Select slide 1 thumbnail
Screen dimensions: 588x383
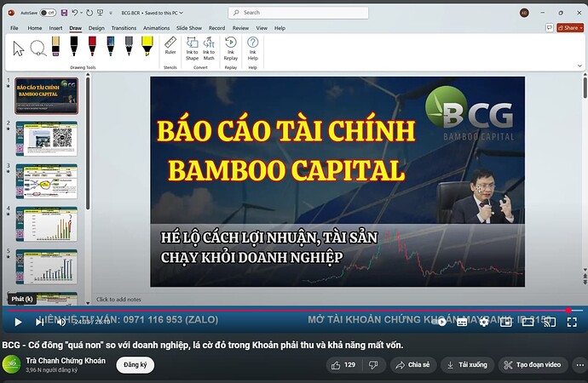(47, 95)
